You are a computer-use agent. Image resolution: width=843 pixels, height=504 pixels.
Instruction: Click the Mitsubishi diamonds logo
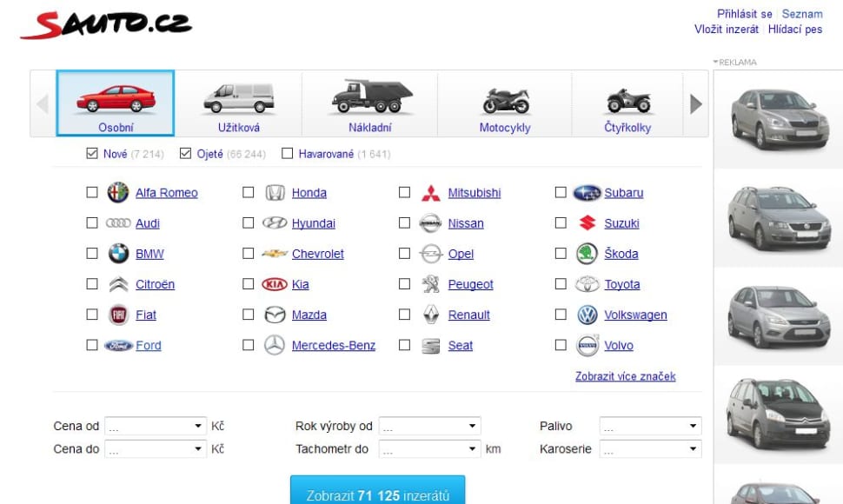(431, 192)
